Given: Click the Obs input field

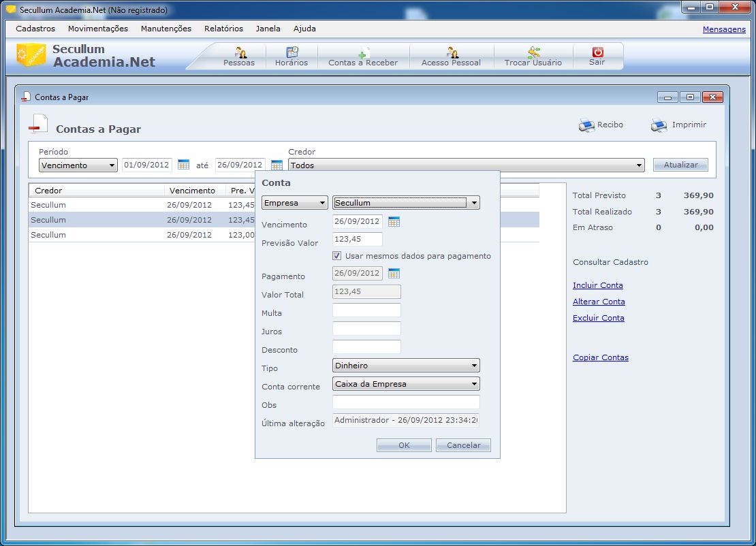Looking at the screenshot, I should 406,402.
